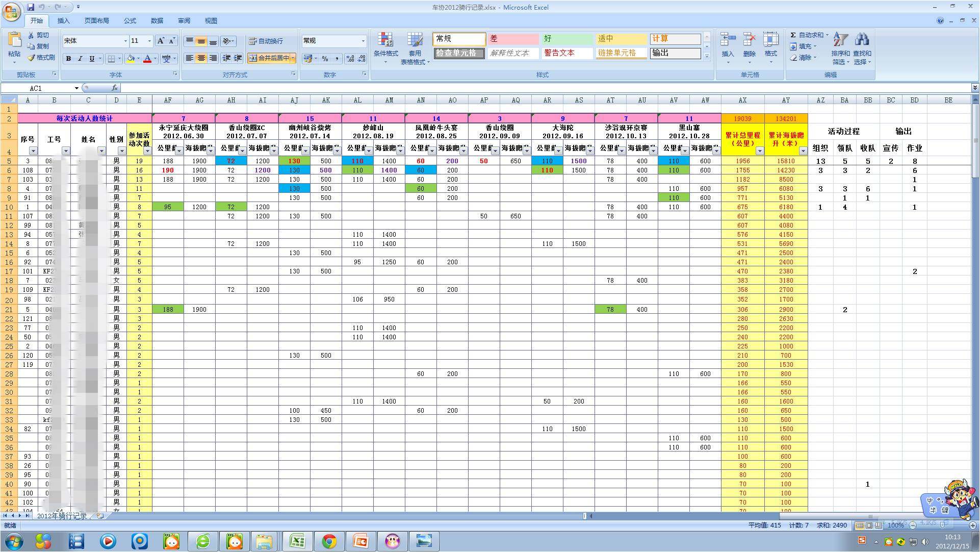Open the 页面布局 ribbon tab
Viewport: 980px width, 552px height.
point(96,20)
